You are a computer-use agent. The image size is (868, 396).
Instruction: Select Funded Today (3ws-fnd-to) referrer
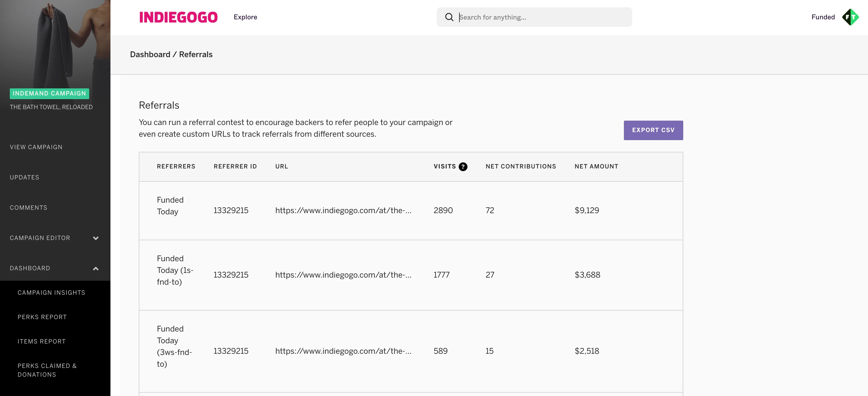[x=174, y=346]
